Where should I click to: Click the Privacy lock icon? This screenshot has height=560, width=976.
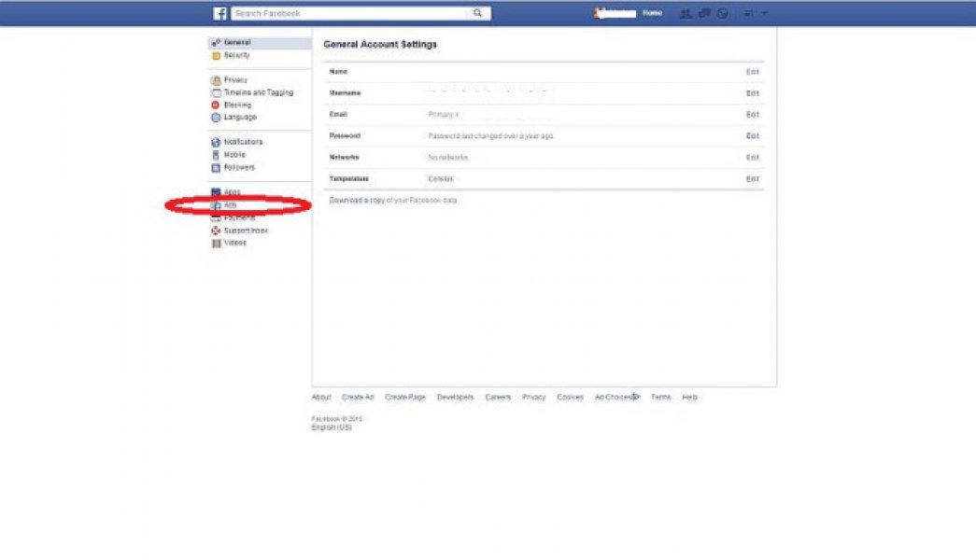click(216, 80)
